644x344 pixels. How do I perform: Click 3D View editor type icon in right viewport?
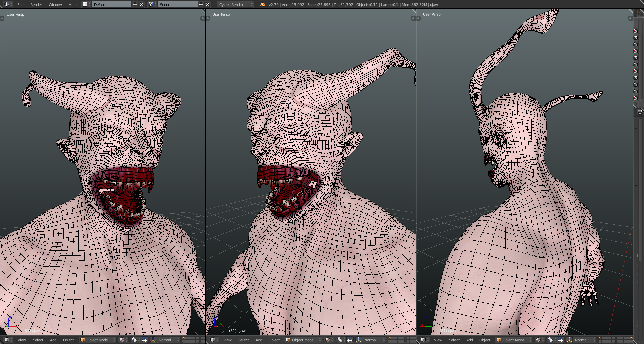tap(423, 340)
